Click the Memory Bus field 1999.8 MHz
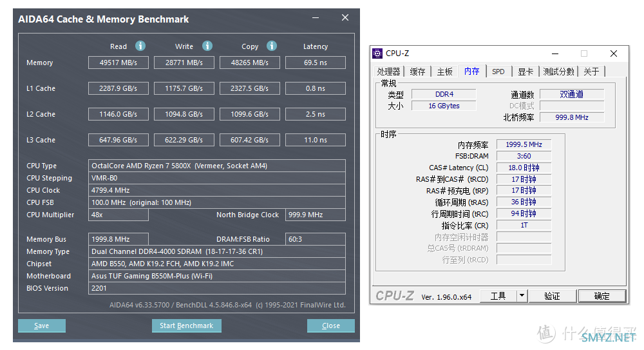The width and height of the screenshot is (644, 350). coord(118,239)
